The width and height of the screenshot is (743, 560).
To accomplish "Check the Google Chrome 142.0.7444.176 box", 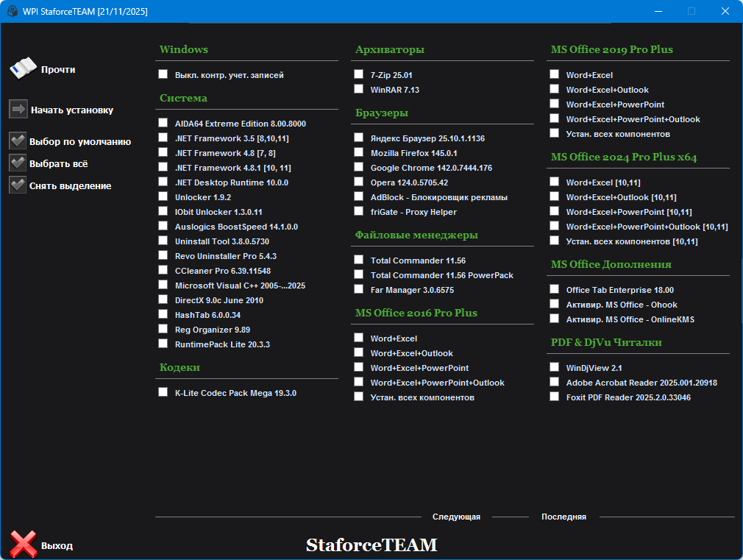I will point(359,167).
